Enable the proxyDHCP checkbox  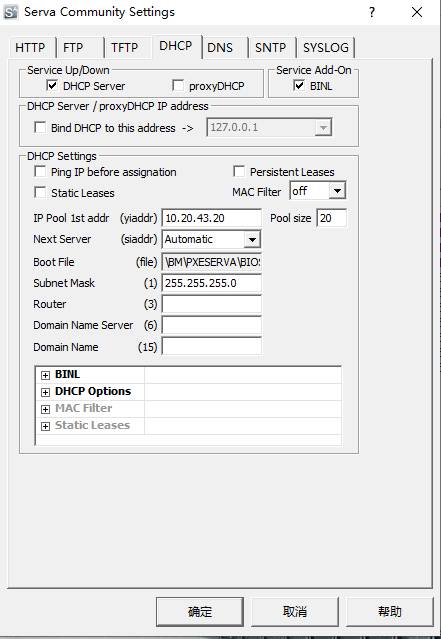(x=178, y=86)
